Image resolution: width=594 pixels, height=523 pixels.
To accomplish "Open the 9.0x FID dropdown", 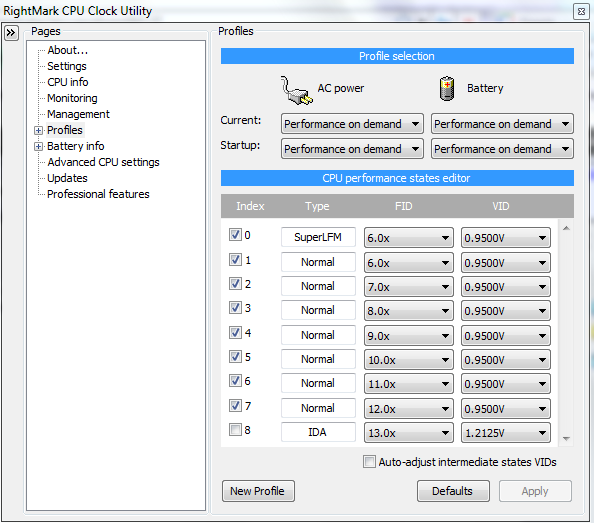I will click(409, 336).
